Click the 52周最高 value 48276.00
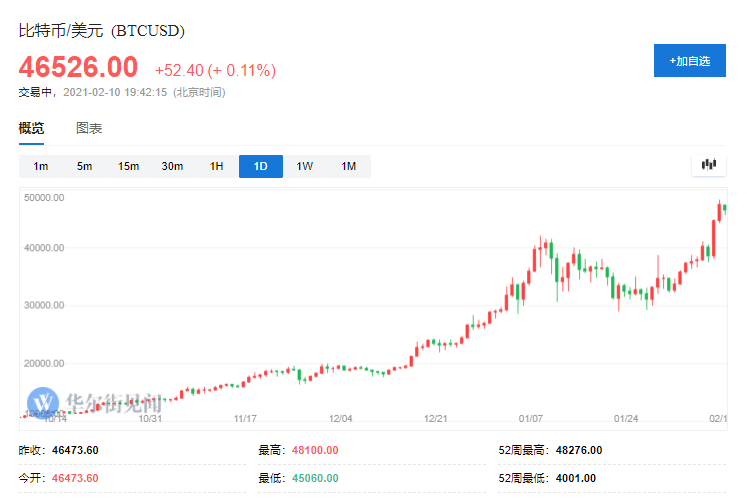The image size is (747, 503). click(x=576, y=450)
